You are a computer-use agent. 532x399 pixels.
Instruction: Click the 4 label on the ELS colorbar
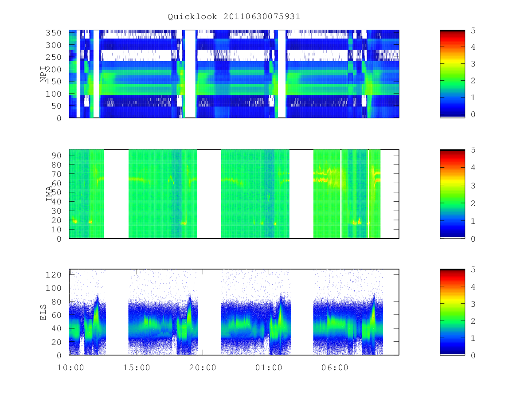point(473,287)
